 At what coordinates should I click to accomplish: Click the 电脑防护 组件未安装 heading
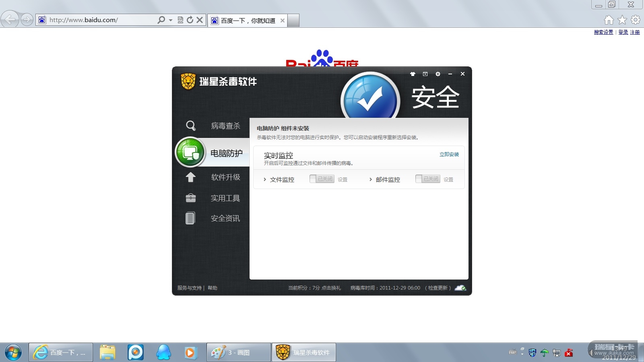[283, 129]
